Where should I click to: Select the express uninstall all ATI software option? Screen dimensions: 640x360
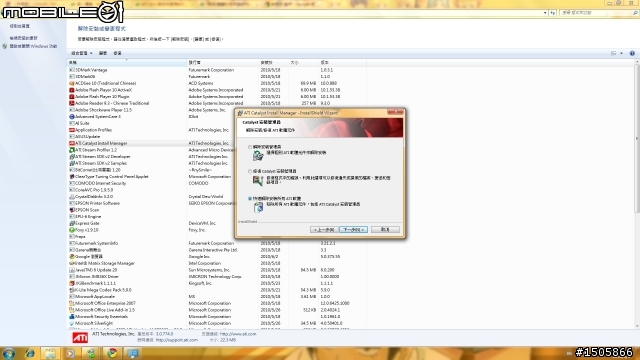(x=250, y=198)
